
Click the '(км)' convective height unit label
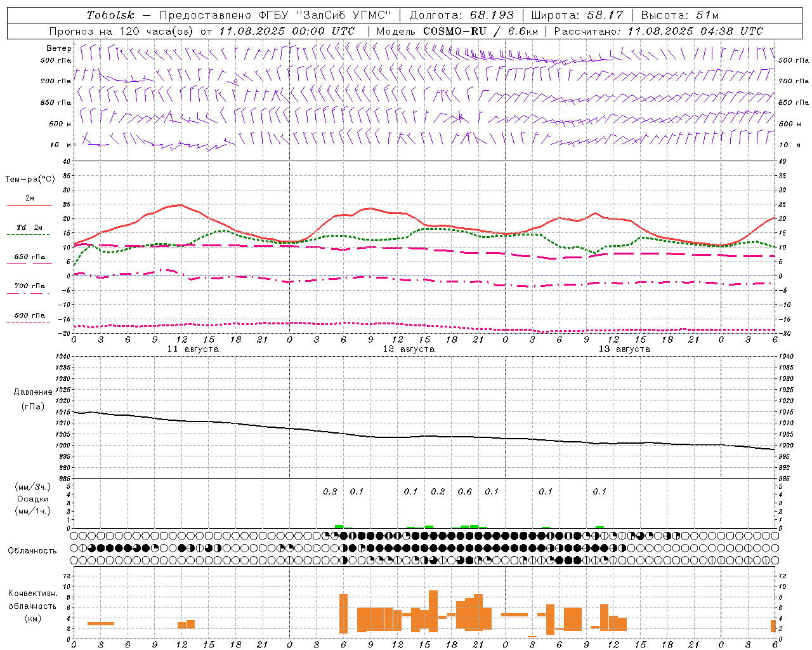pos(33,619)
